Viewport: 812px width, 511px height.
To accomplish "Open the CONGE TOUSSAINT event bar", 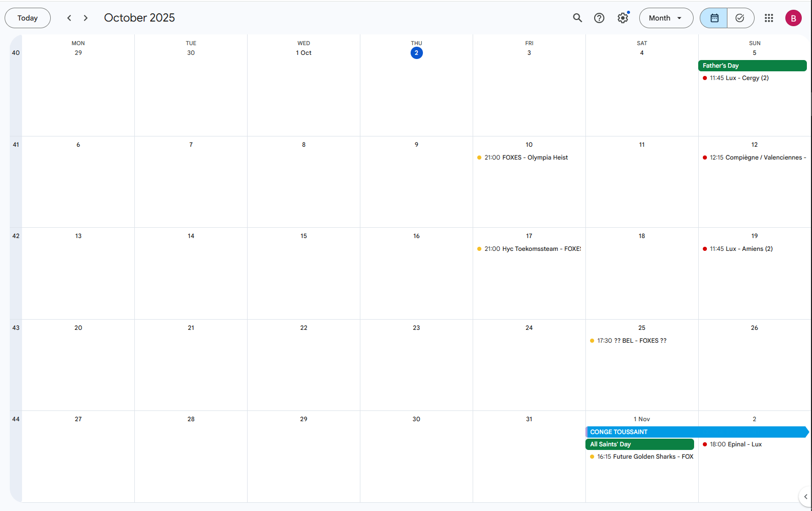I will (x=696, y=432).
